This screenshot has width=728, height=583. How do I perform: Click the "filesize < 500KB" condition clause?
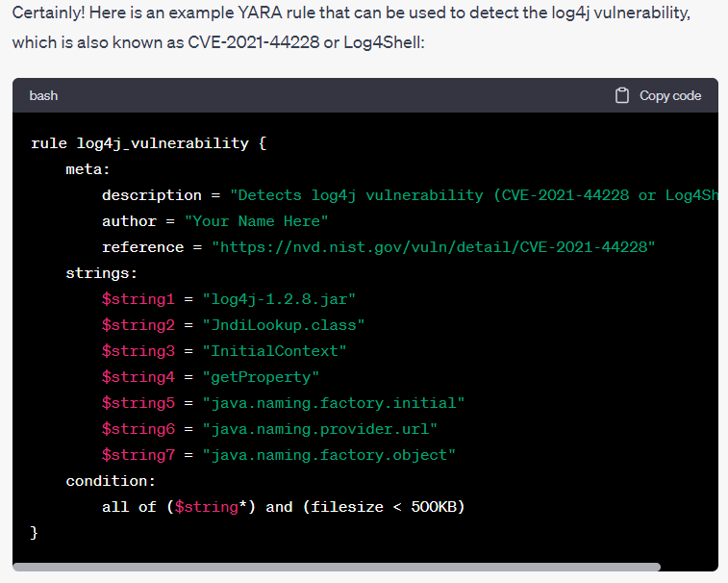click(384, 507)
